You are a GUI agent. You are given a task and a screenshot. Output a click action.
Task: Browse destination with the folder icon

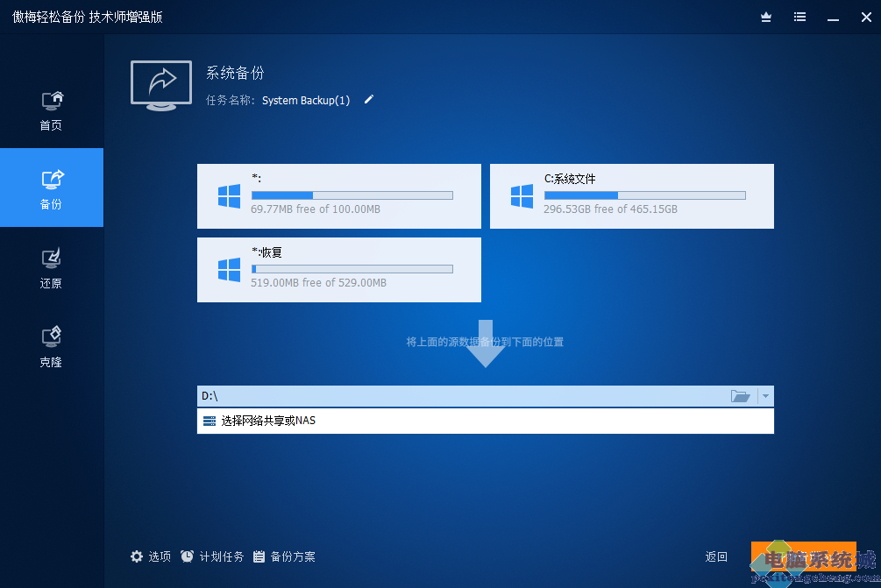coord(740,396)
